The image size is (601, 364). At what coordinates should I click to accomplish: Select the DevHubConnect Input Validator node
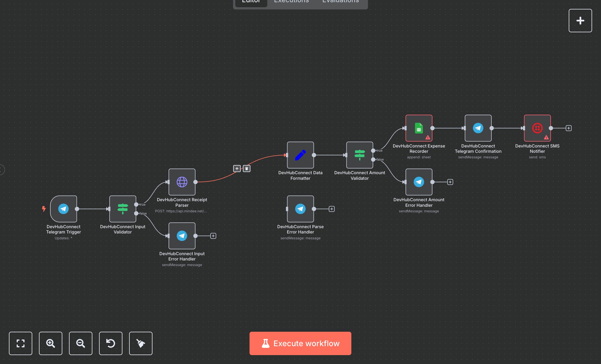click(122, 209)
